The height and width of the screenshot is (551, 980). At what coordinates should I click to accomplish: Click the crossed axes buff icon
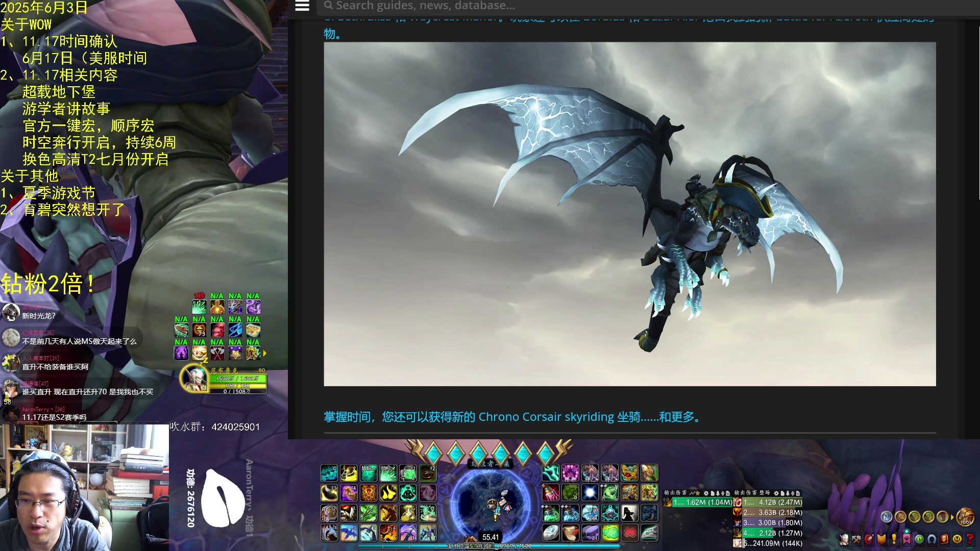[x=217, y=353]
